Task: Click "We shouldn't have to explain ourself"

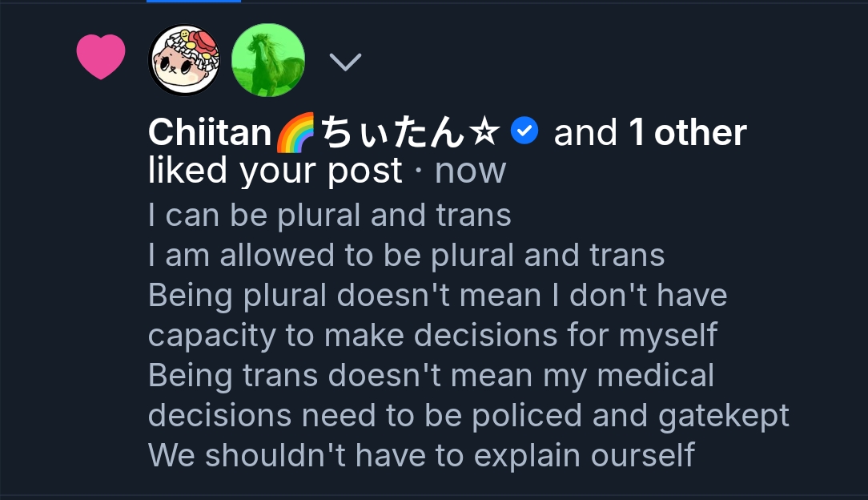Action: pyautogui.click(x=421, y=455)
